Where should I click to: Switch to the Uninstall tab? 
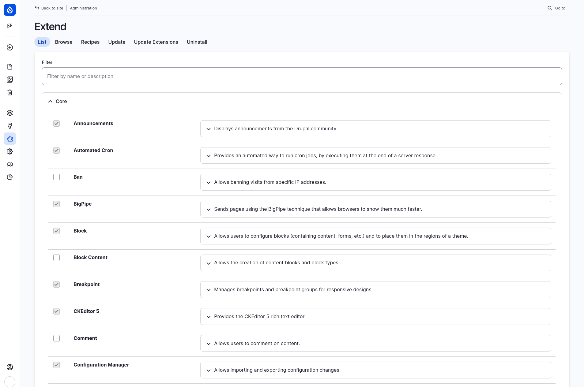click(x=197, y=42)
